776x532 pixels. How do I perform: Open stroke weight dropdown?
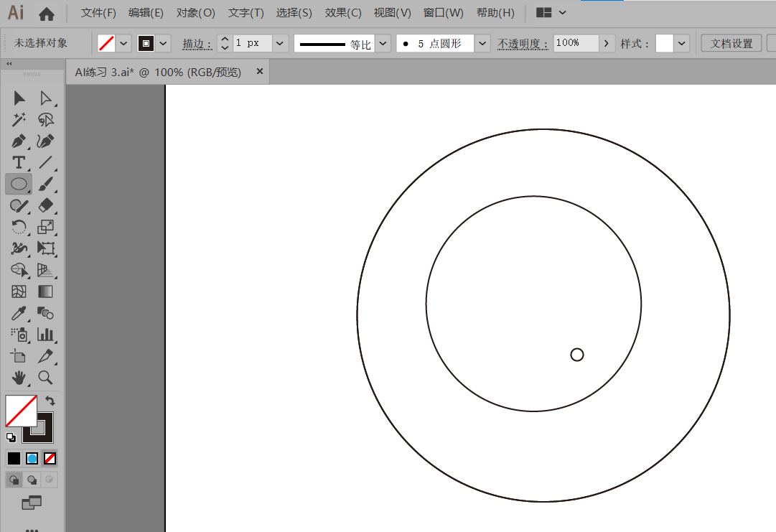pyautogui.click(x=280, y=44)
